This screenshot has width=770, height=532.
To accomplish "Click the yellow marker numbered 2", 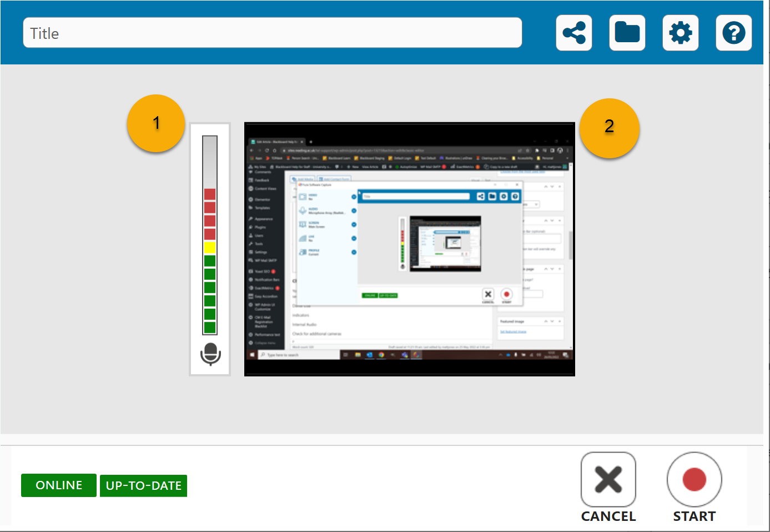I will pos(609,128).
